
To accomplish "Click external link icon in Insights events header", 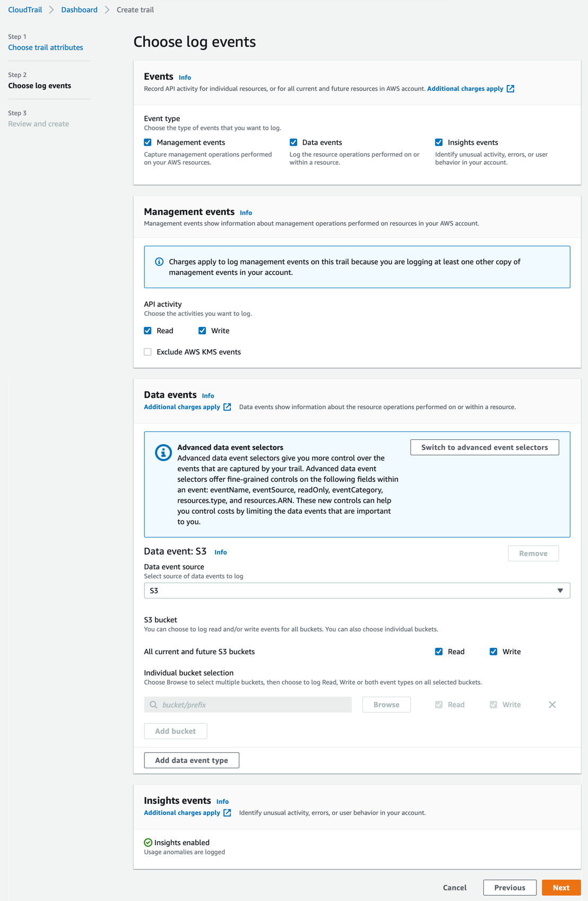I will [x=227, y=813].
